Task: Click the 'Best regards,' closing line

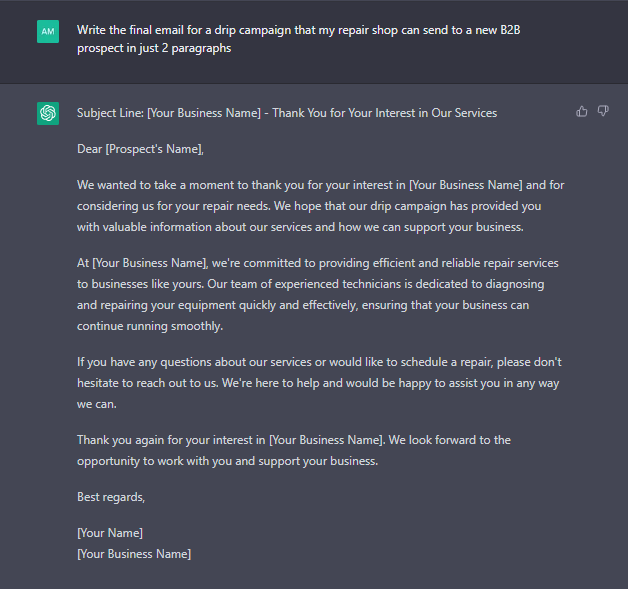Action: tap(111, 497)
